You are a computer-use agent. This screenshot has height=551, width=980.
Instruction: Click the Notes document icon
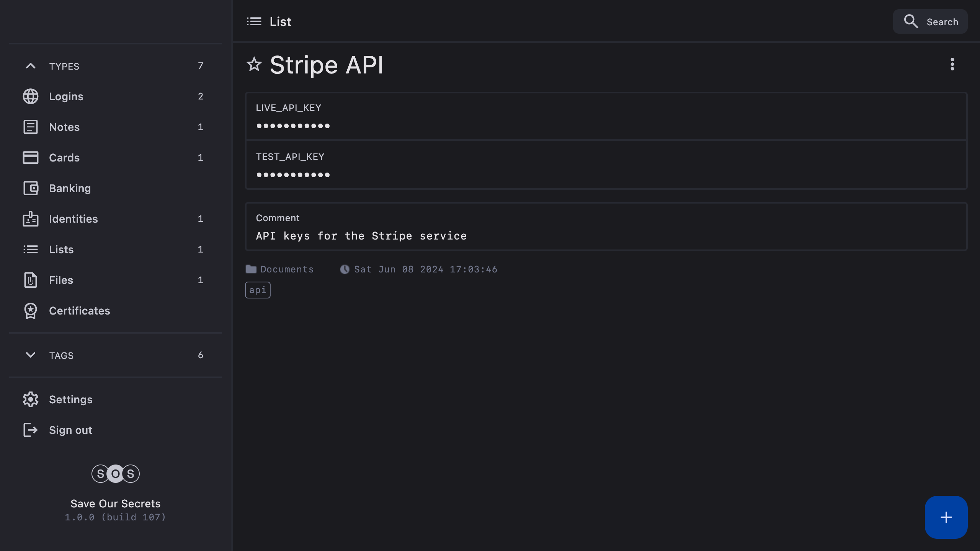pos(31,127)
